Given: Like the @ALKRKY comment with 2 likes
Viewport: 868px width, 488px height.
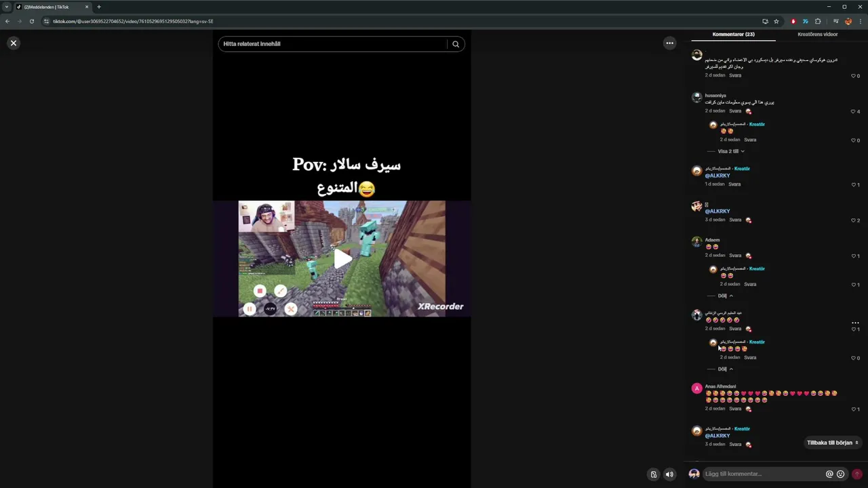Looking at the screenshot, I should coord(853,220).
